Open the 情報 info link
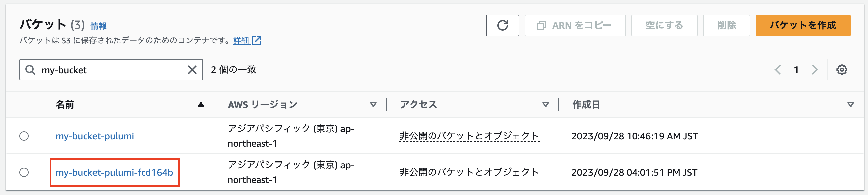Image resolution: width=868 pixels, height=195 pixels. tap(99, 26)
